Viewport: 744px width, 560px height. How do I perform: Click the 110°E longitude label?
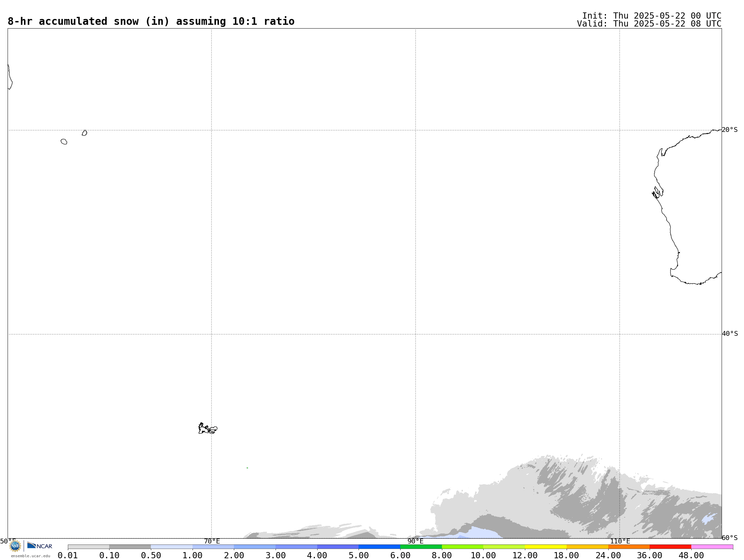[620, 541]
